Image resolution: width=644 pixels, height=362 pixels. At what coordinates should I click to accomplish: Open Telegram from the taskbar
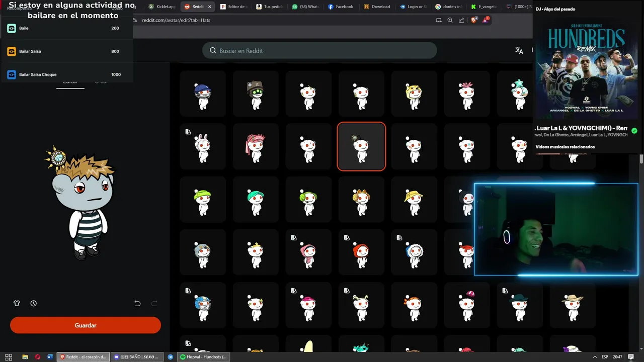pyautogui.click(x=171, y=357)
